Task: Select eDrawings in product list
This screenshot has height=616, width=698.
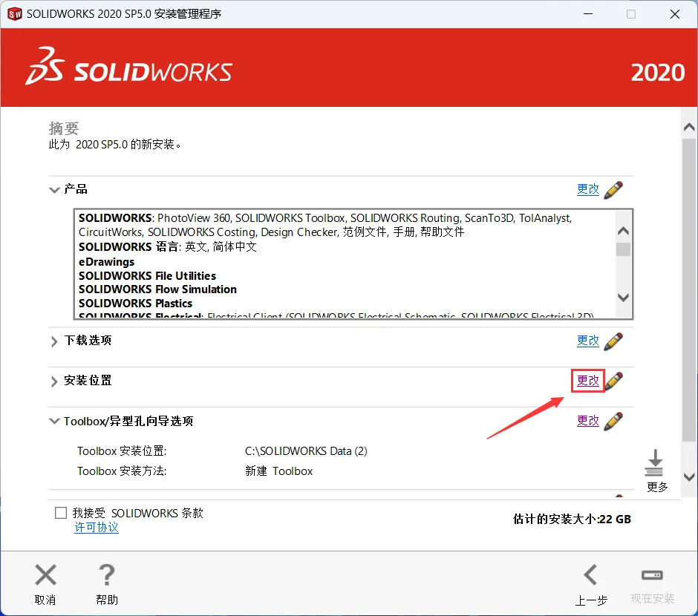Action: (x=106, y=262)
